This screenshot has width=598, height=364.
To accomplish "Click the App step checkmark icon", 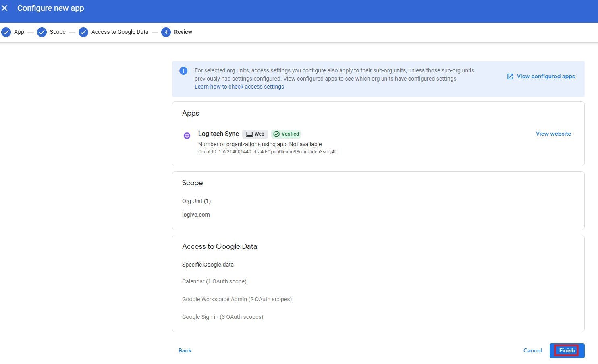I will pos(6,32).
